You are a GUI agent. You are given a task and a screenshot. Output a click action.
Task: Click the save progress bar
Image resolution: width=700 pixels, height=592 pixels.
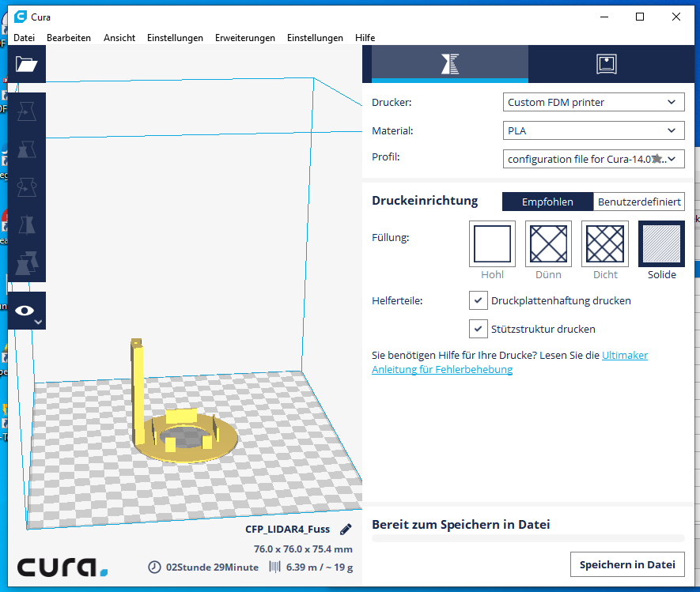coord(528,538)
